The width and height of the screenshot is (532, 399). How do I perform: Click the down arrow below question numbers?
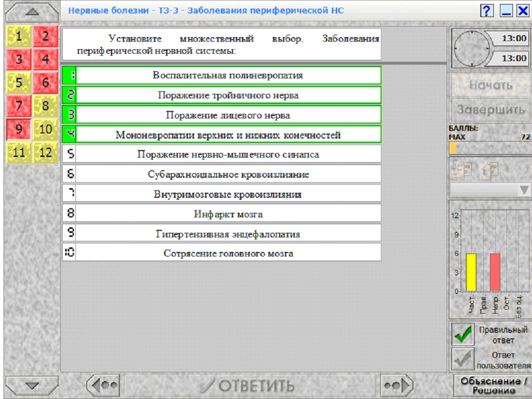32,385
